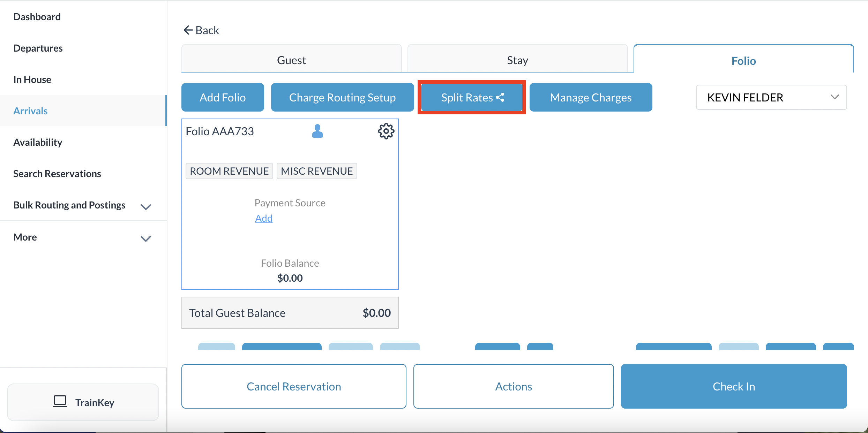Click the folio settings gear icon
Viewport: 868px width, 433px height.
tap(386, 131)
